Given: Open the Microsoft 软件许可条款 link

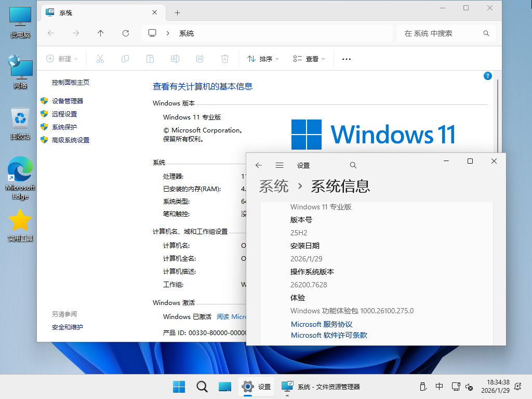Looking at the screenshot, I should tap(329, 335).
